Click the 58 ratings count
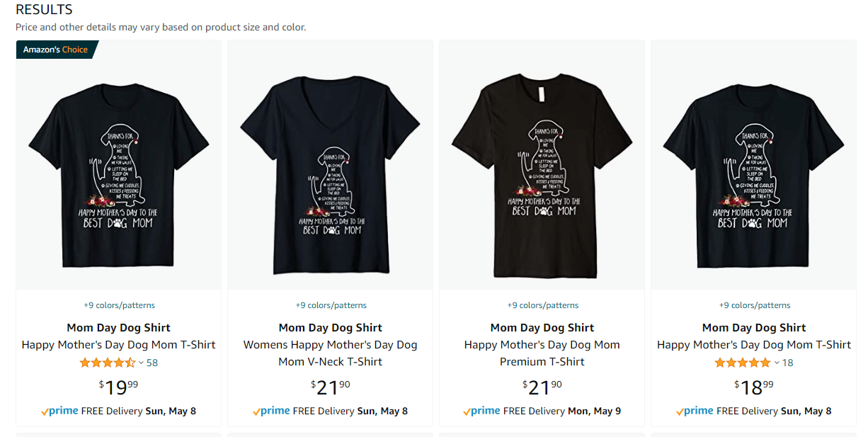The width and height of the screenshot is (868, 437). 152,363
